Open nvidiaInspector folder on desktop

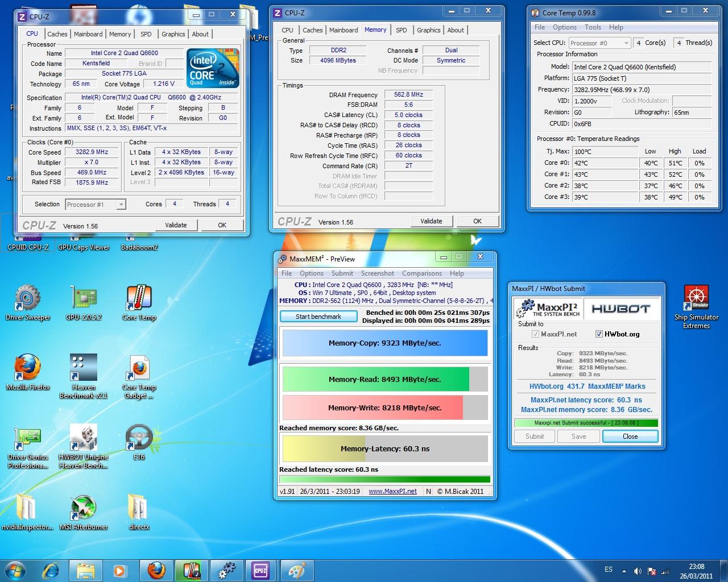click(x=27, y=513)
